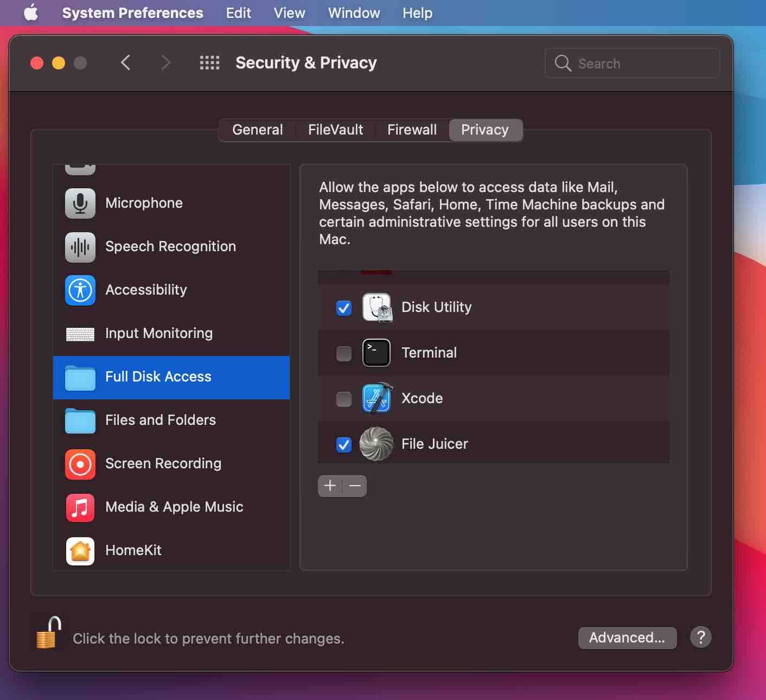Viewport: 766px width, 700px height.
Task: Add an app with the plus button
Action: (x=330, y=486)
